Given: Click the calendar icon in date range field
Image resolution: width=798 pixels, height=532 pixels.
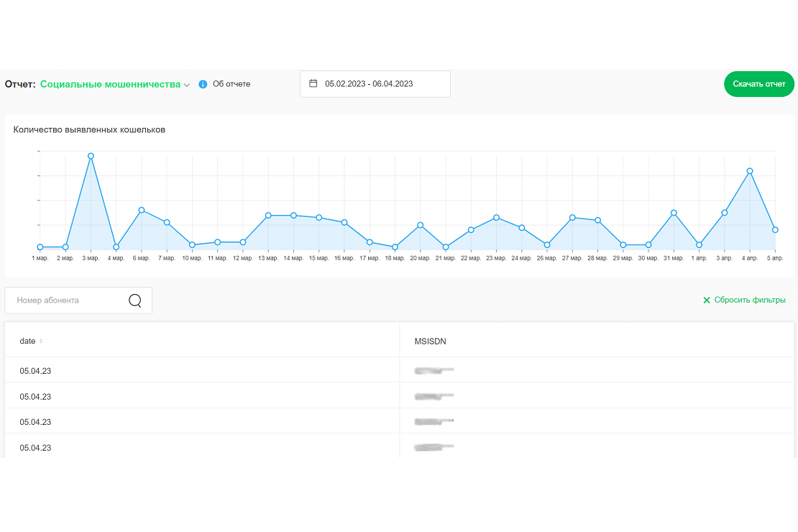Looking at the screenshot, I should 313,83.
